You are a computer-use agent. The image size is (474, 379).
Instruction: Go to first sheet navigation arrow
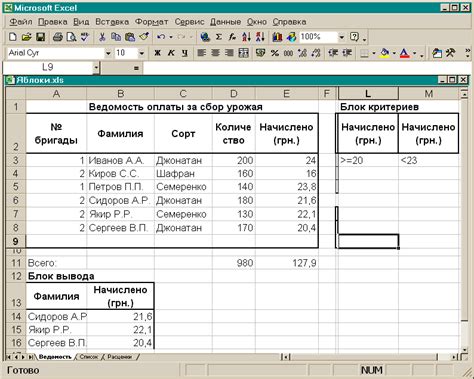(x=9, y=357)
